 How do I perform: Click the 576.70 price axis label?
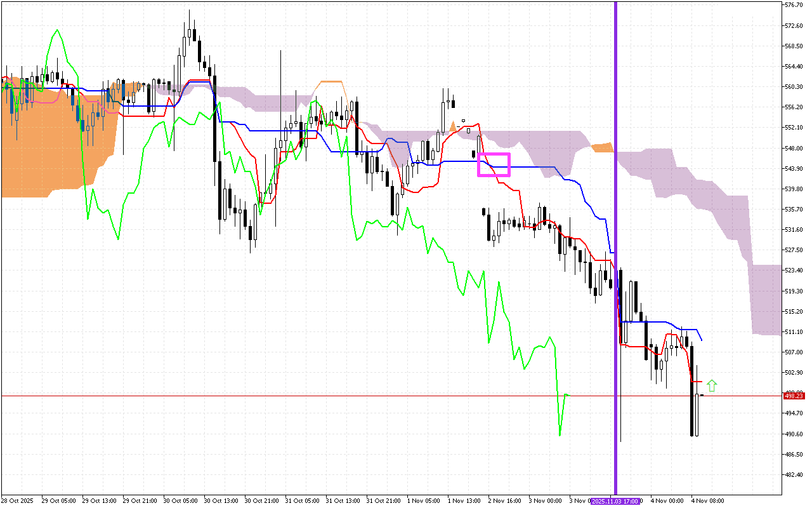pos(794,5)
